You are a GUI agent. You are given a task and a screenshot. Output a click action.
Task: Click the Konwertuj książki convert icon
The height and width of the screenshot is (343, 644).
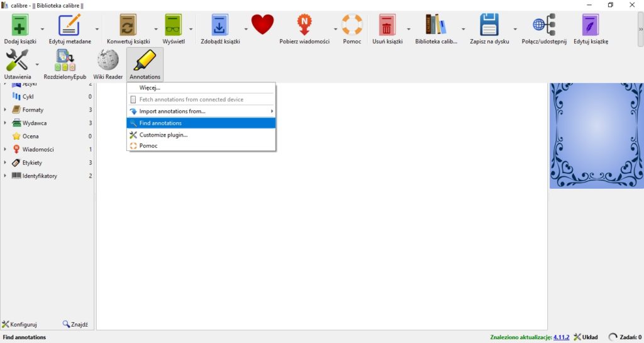click(x=128, y=25)
